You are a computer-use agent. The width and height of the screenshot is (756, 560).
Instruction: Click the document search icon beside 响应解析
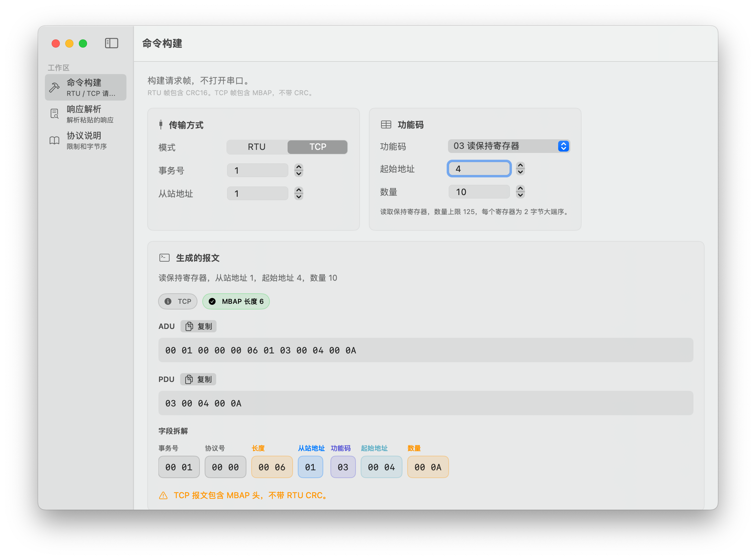pyautogui.click(x=54, y=113)
